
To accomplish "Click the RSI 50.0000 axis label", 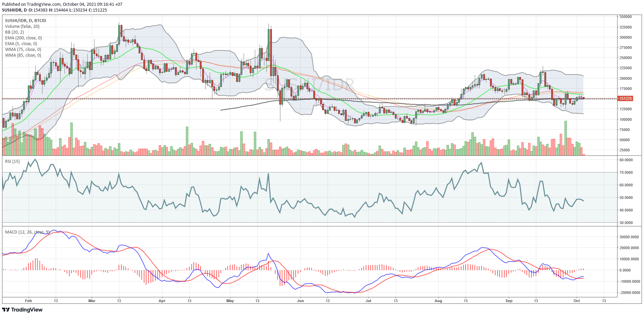I will click(626, 198).
